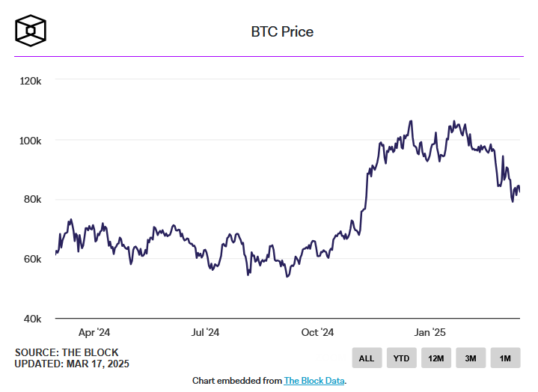Click the 120k y-axis label
Viewport: 538px width, 392px height.
(29, 80)
